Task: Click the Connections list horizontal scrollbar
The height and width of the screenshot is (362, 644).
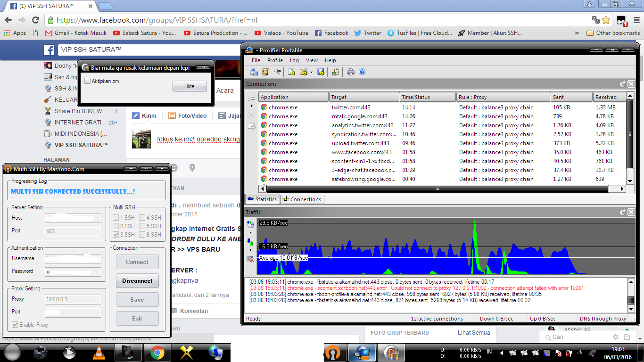Action: [438, 189]
